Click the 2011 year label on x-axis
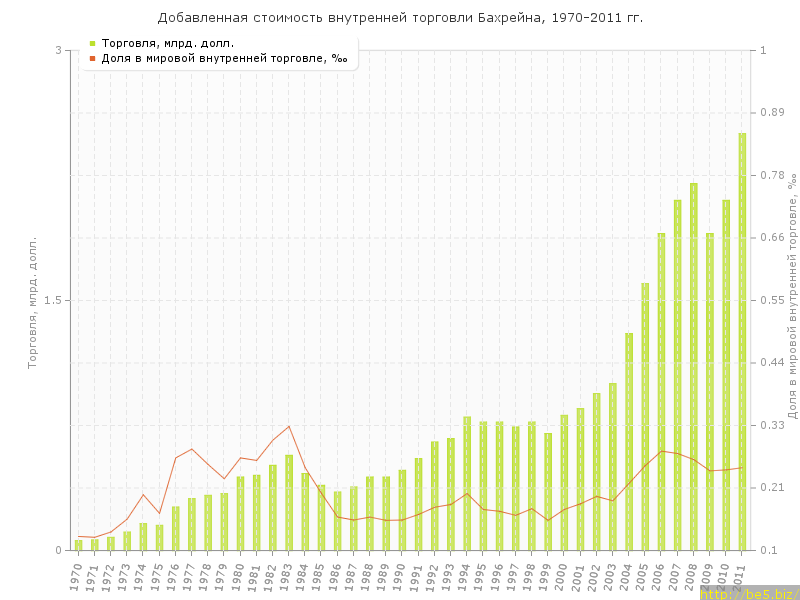This screenshot has width=800, height=600. point(740,577)
